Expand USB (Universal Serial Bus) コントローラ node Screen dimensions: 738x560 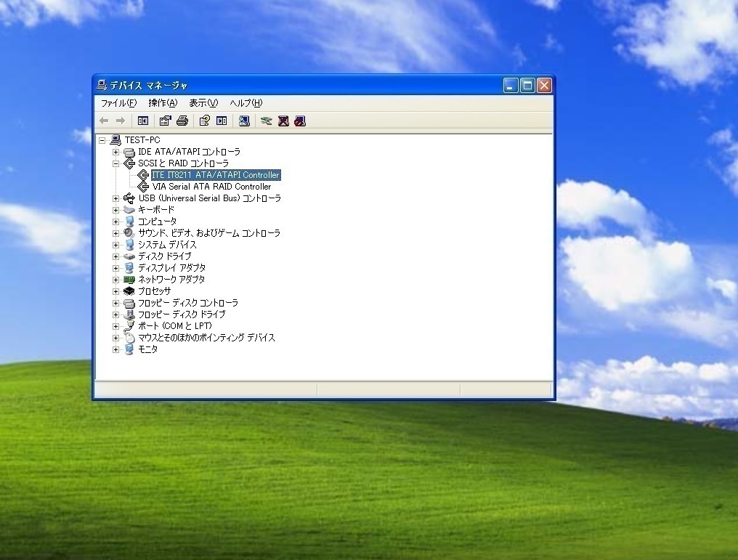115,198
